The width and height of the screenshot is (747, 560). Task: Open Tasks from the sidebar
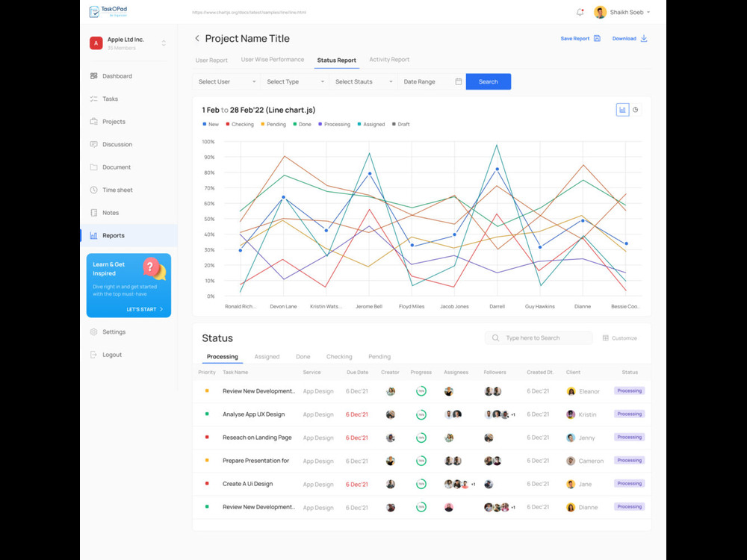110,99
